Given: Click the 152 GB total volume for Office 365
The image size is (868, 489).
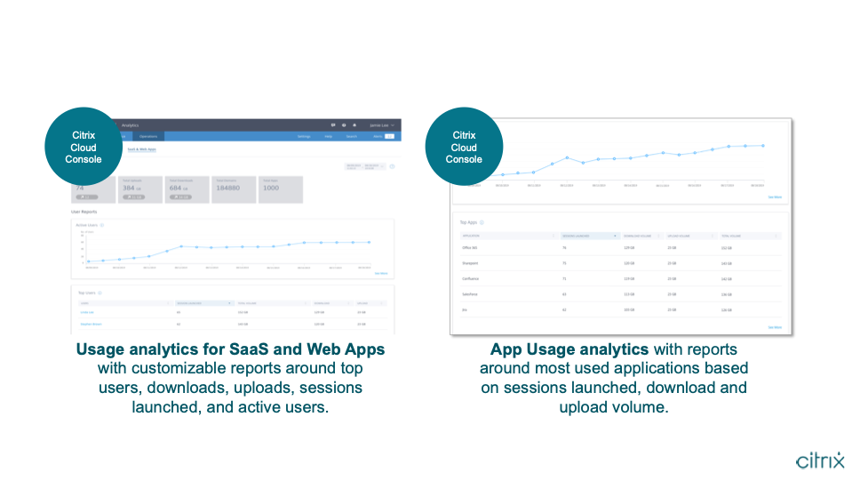Looking at the screenshot, I should pos(726,248).
